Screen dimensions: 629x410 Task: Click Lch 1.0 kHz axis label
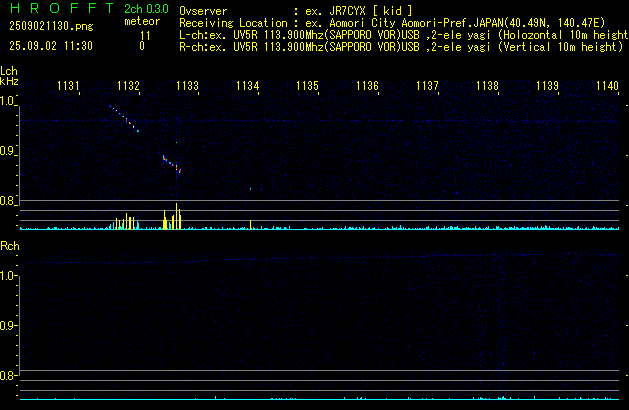click(x=7, y=101)
